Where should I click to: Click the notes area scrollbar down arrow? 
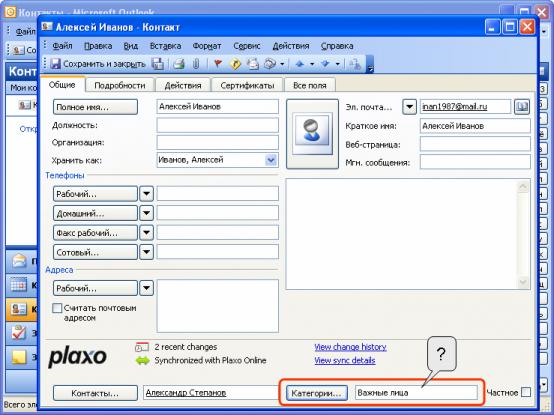(x=523, y=282)
